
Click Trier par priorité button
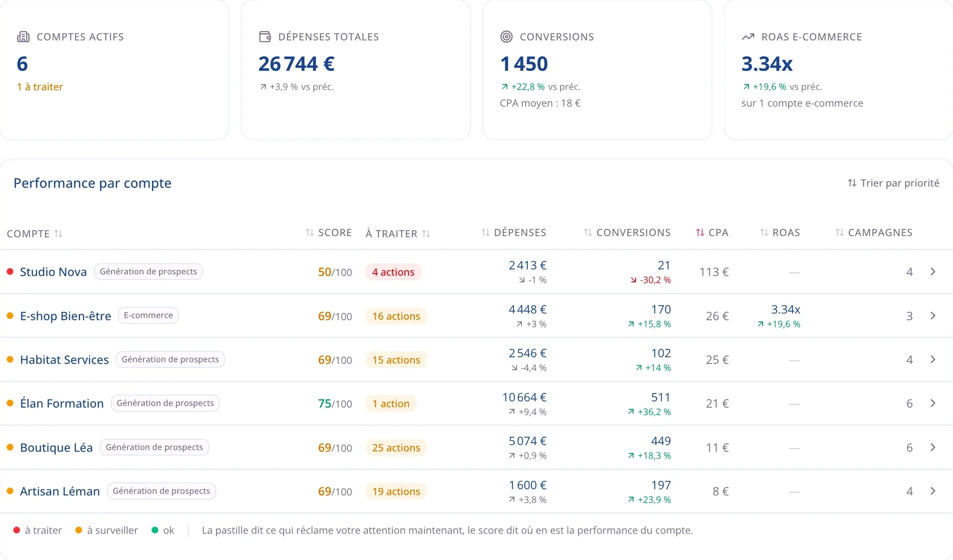tap(893, 183)
